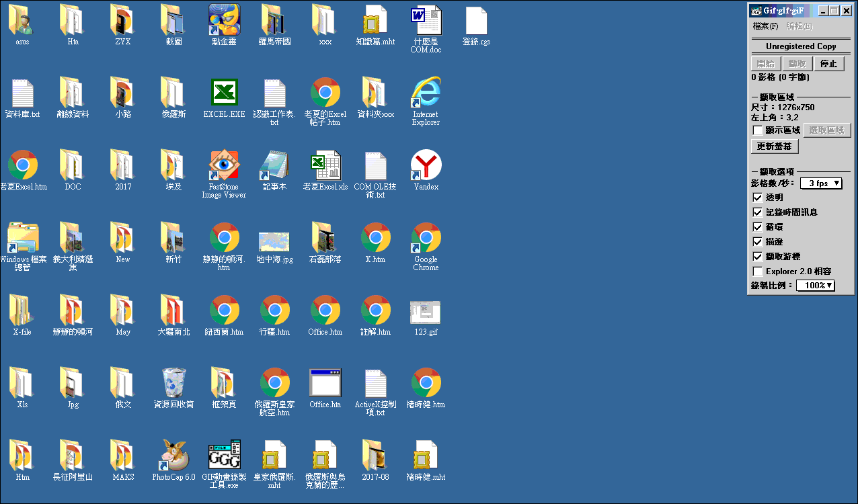Select the 資料庫.txt text file icon
Image resolution: width=858 pixels, height=504 pixels.
tap(22, 93)
